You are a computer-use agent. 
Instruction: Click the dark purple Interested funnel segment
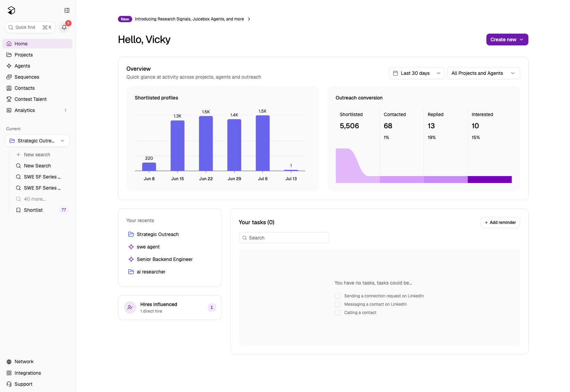coord(490,179)
